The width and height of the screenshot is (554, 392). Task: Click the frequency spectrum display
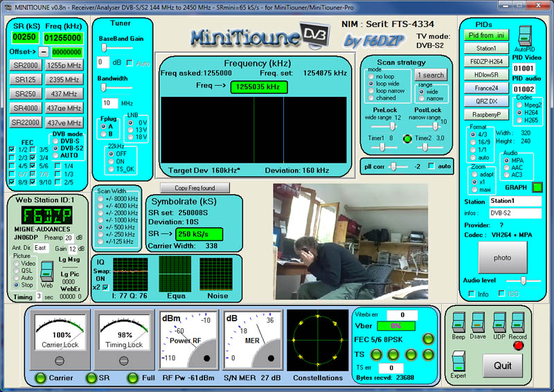(x=253, y=130)
